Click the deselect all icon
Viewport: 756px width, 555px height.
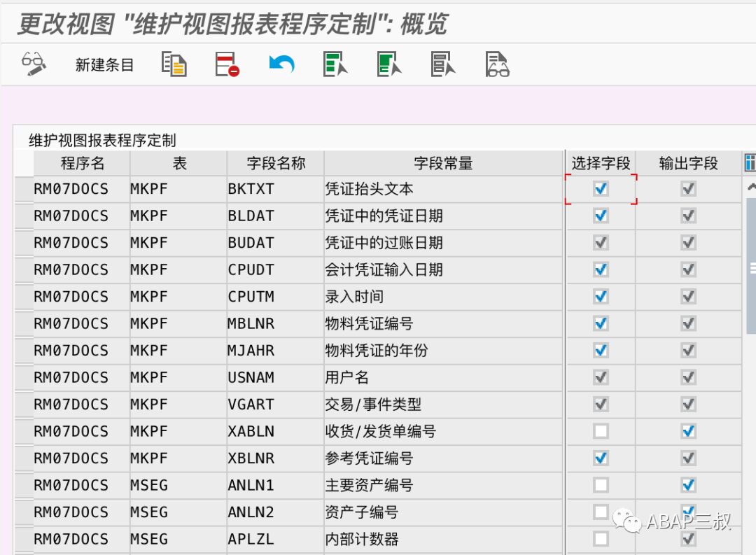coord(443,64)
